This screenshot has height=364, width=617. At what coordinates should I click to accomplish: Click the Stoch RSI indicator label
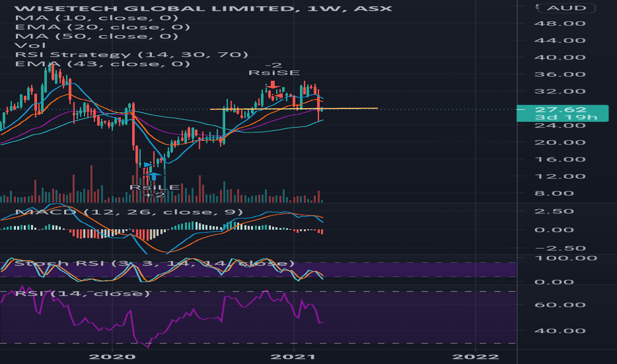click(x=154, y=263)
